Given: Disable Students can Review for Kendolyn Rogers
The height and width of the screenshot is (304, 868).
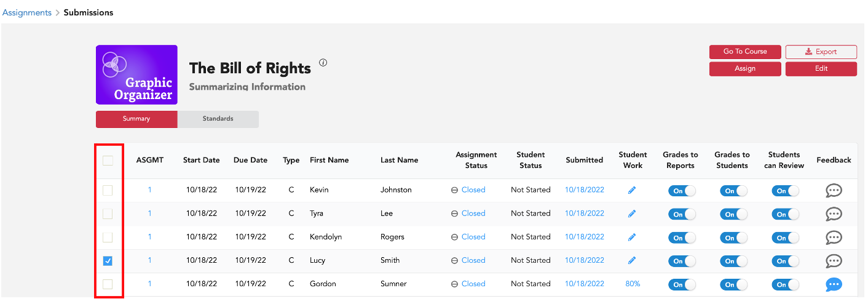Looking at the screenshot, I should point(784,238).
